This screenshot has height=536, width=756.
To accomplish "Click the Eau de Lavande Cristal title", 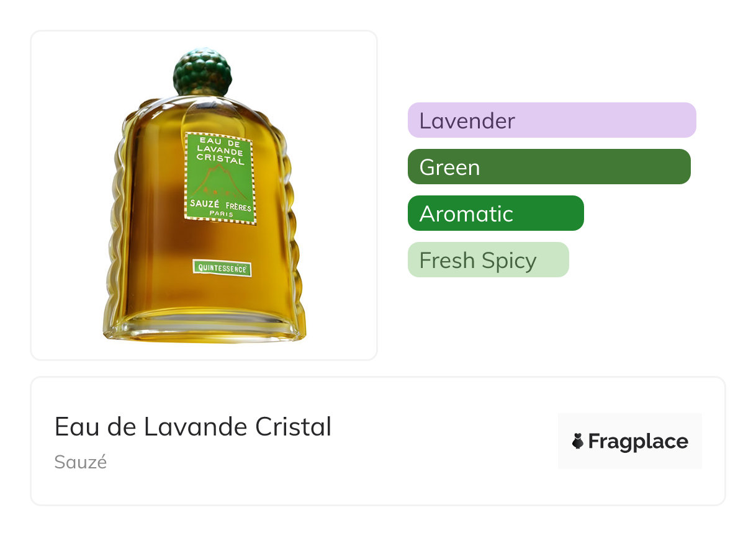I will [x=193, y=427].
